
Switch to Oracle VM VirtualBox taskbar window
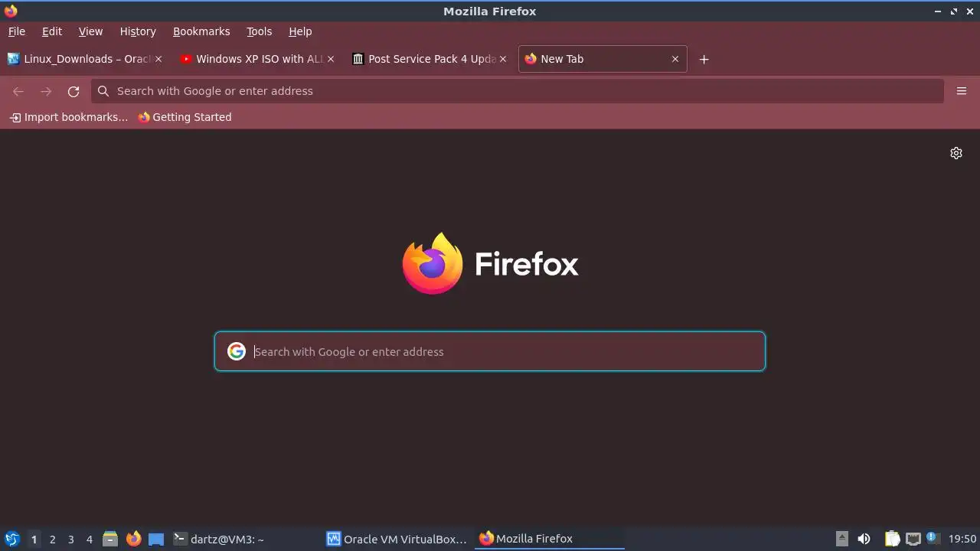coord(397,539)
